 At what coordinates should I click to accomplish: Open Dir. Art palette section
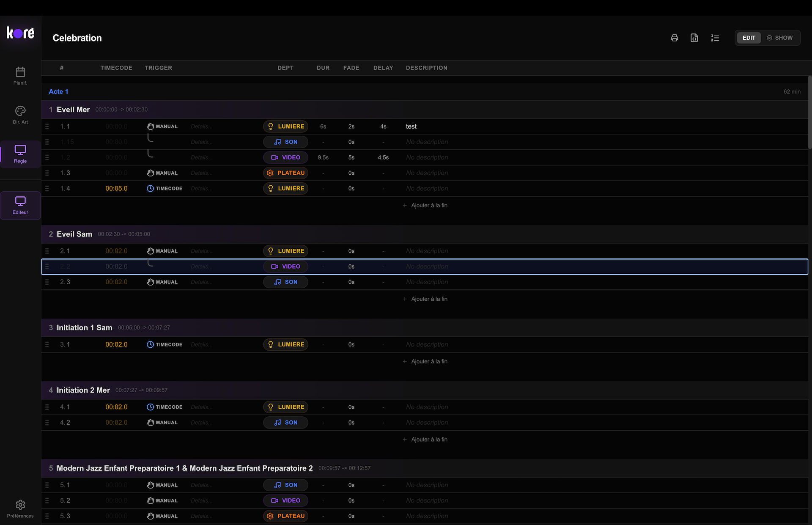[x=20, y=115]
